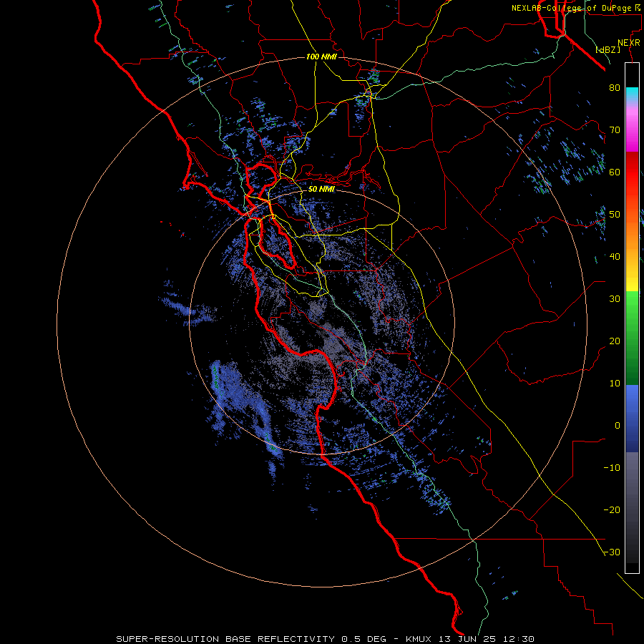Click the cyan top segment of the color bar

click(632, 94)
